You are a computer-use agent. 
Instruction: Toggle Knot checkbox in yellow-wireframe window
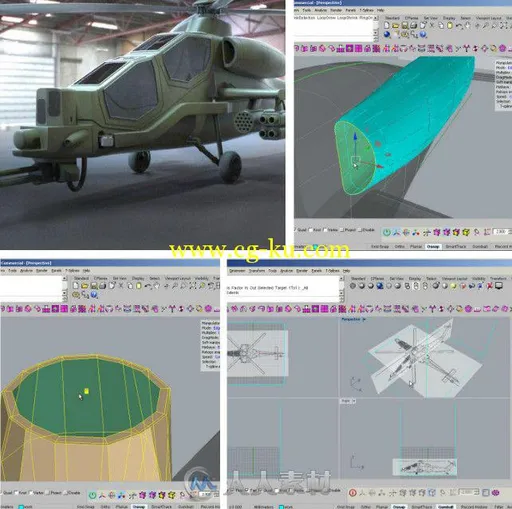[x=16, y=492]
